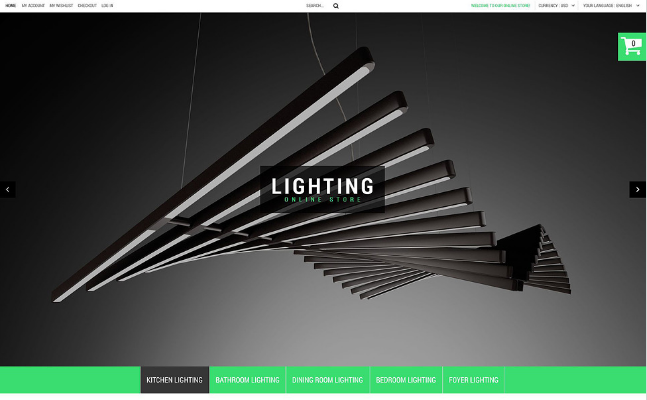This screenshot has width=647, height=400.
Task: Click the Log In link
Action: 107,6
